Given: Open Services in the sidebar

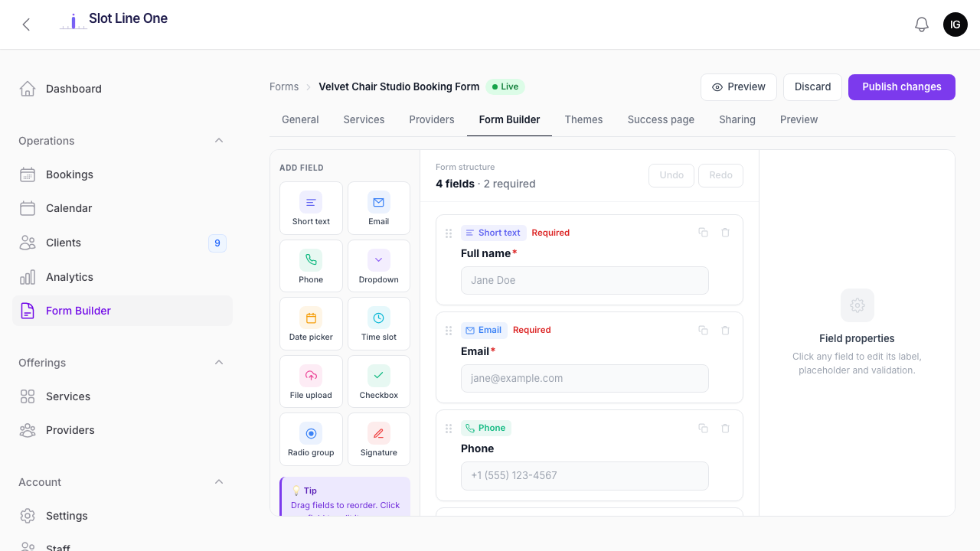Looking at the screenshot, I should tap(122, 396).
